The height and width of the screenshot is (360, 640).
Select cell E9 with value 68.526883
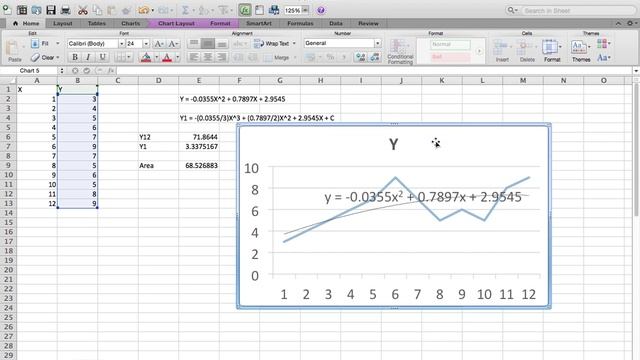click(199, 165)
